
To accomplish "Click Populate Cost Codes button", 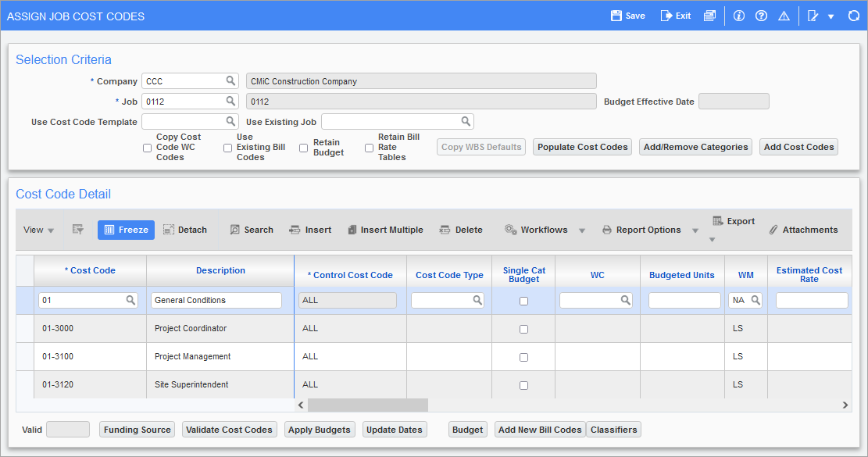I will click(582, 147).
